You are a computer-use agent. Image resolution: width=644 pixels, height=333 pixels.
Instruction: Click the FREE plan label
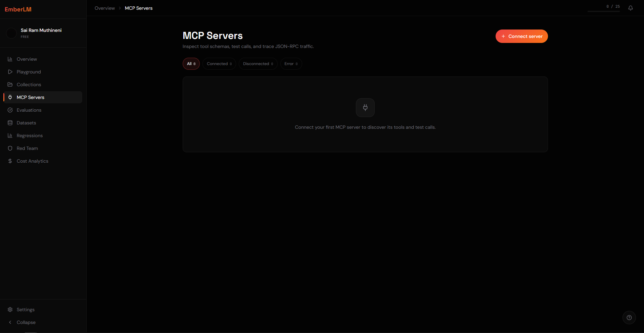25,37
